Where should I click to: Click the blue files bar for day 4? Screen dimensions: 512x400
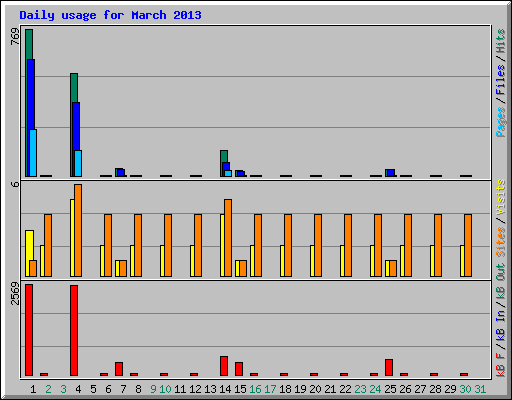(76, 126)
